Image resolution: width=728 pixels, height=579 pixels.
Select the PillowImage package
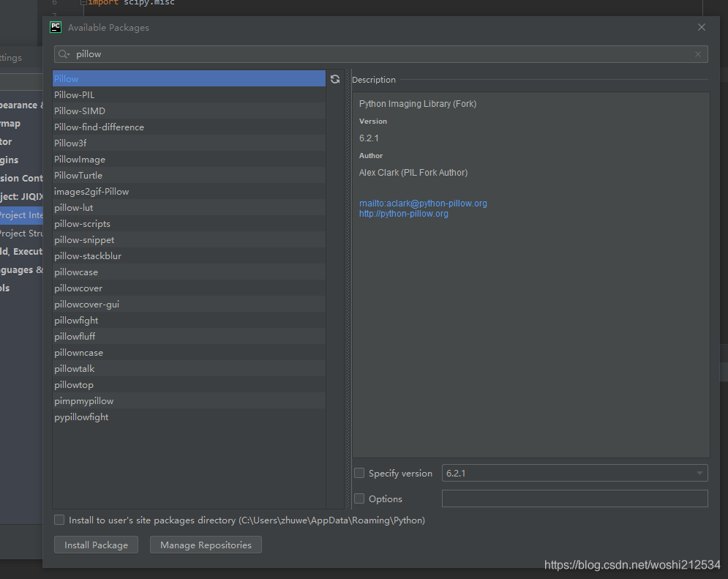189,160
